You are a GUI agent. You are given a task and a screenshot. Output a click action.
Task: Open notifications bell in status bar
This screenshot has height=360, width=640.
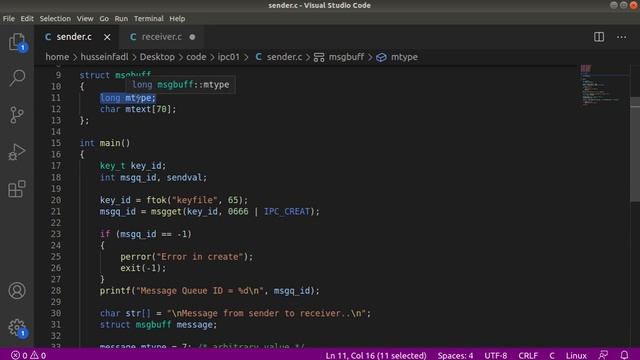point(624,355)
